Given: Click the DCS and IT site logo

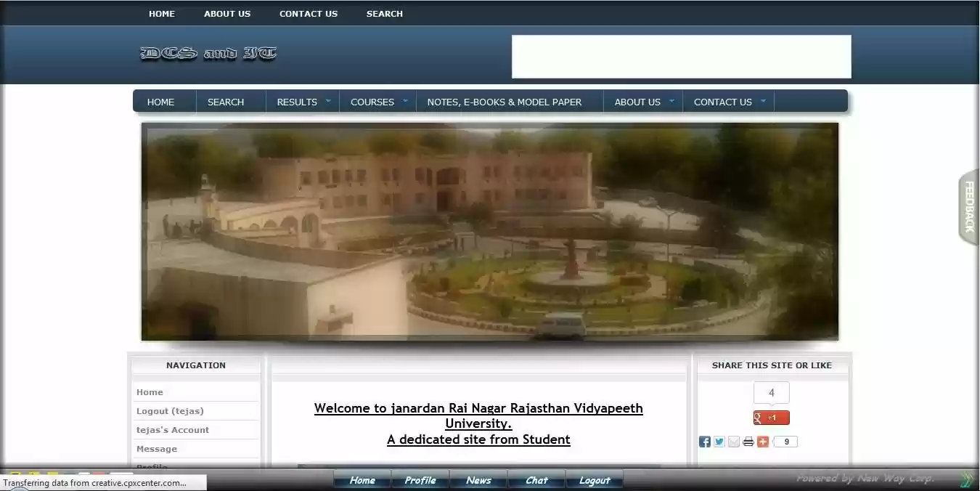Looking at the screenshot, I should [208, 53].
